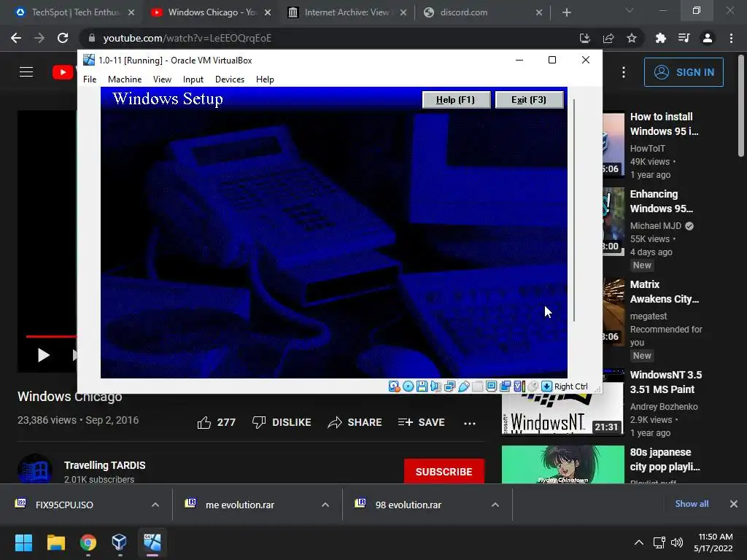Expand 98 evolution.rar download options chevron

[495, 505]
